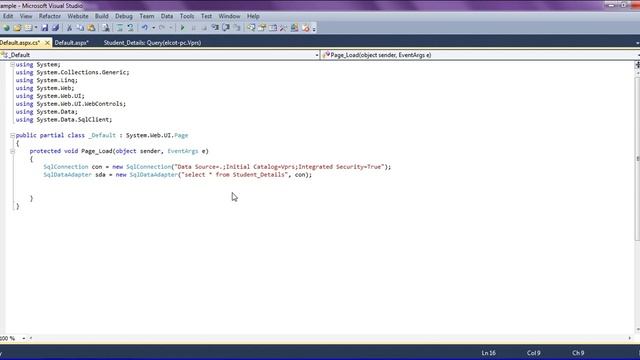Click 'Ln 16' in the status bar
Viewport: 640px width, 360px height.
(489, 353)
